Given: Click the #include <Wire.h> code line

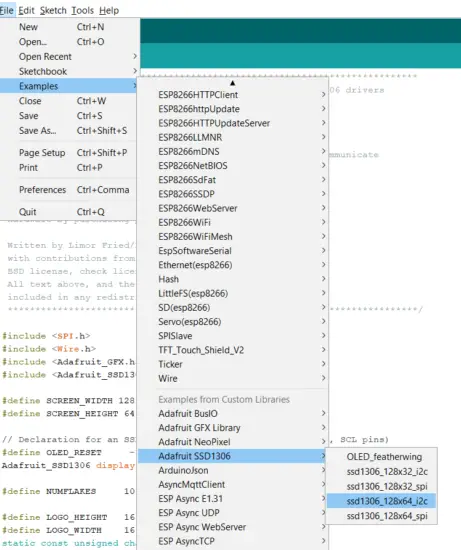Looking at the screenshot, I should tap(49, 349).
